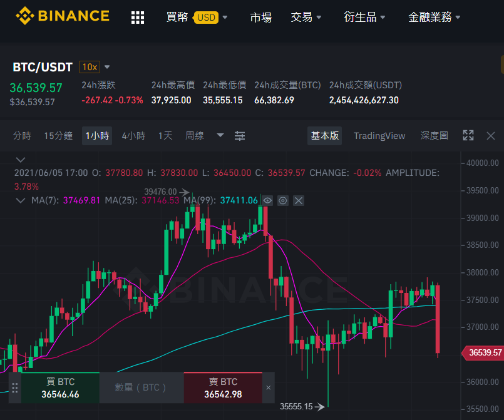
Task: Expand the BTC/USDT pair selector arrow
Action: tap(107, 67)
